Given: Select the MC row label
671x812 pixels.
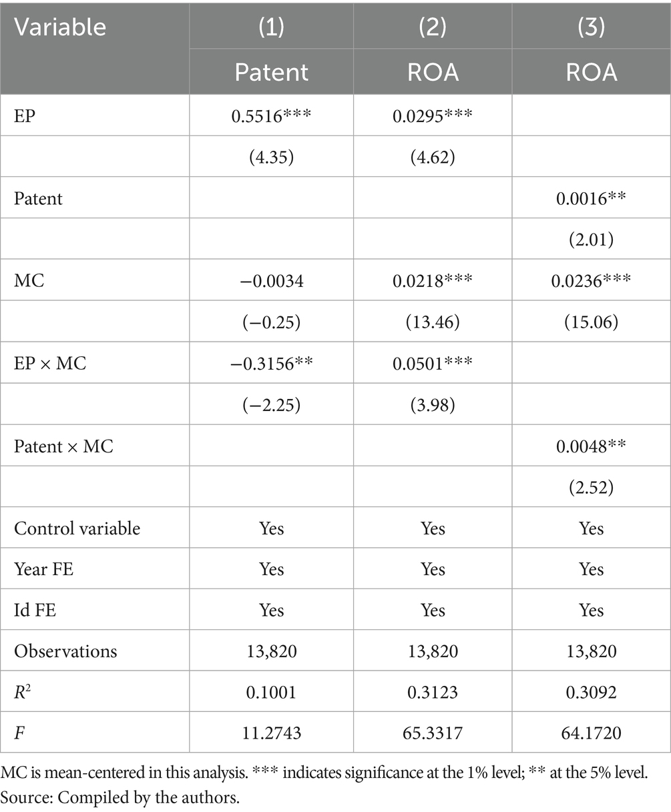Looking at the screenshot, I should tap(29, 281).
